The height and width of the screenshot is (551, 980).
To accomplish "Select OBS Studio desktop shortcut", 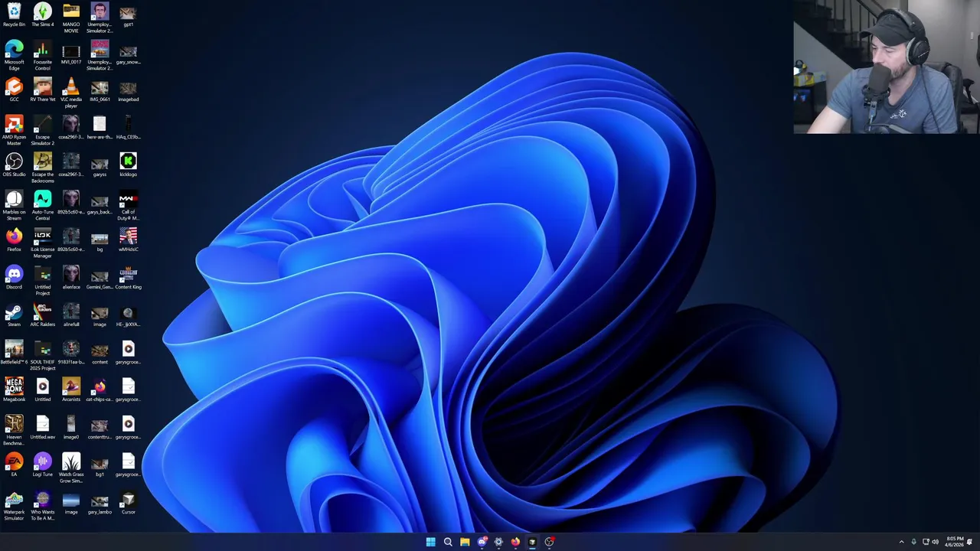I will (14, 165).
